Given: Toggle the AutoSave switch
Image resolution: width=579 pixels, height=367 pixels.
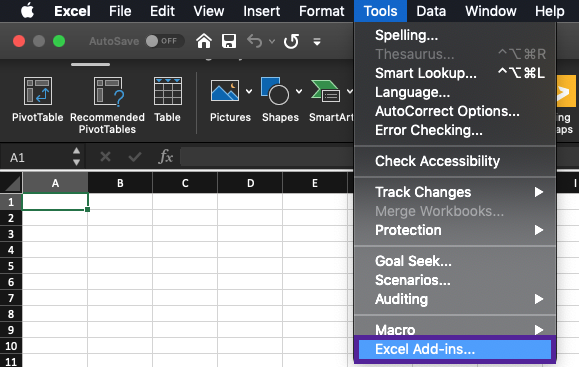Looking at the screenshot, I should pos(164,41).
